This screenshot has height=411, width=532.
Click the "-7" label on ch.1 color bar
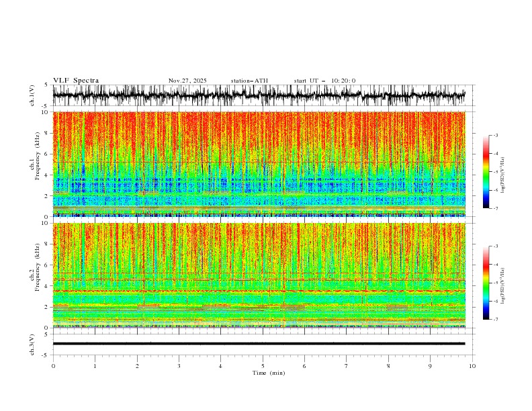[495, 209]
